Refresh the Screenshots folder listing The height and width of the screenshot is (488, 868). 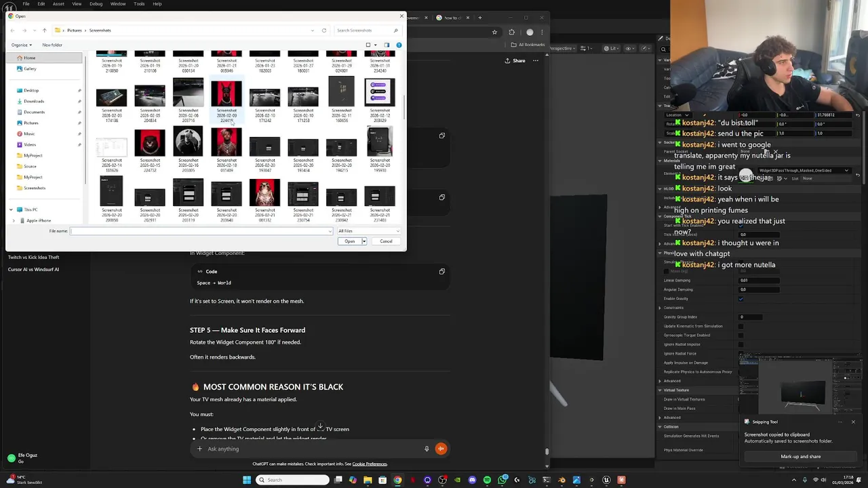click(323, 30)
